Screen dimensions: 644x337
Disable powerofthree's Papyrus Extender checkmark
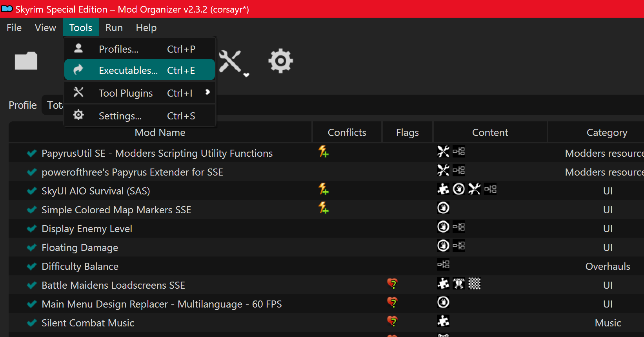pos(31,172)
